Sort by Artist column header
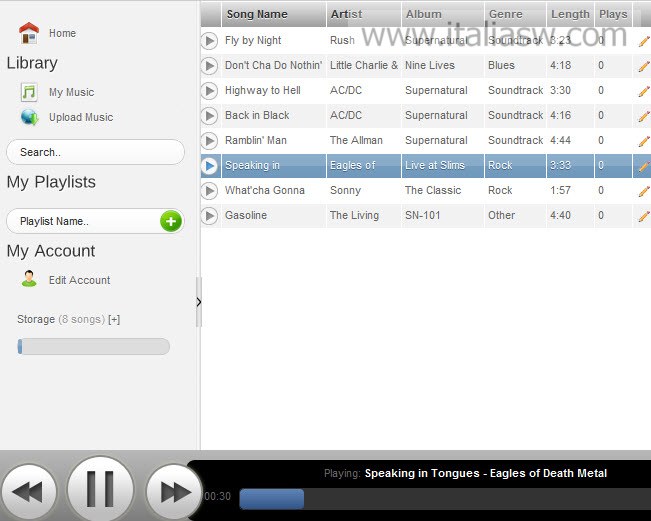Screen dimensions: 651x521 pos(364,14)
